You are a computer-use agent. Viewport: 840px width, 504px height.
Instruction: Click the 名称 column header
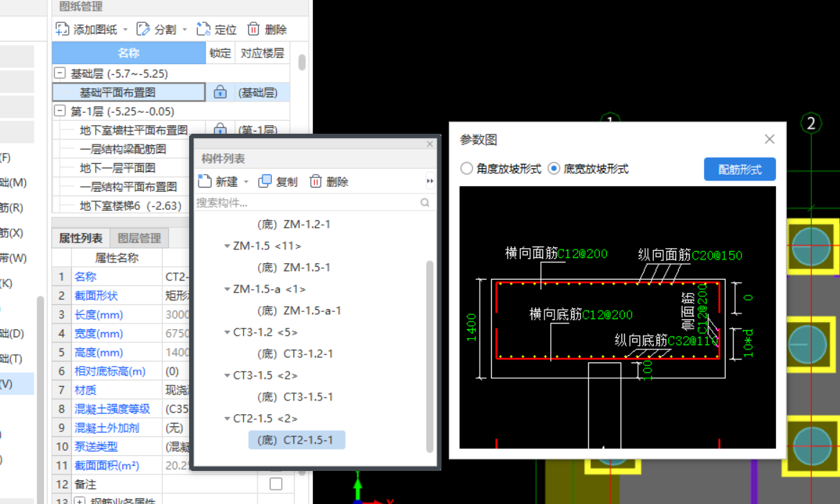129,53
